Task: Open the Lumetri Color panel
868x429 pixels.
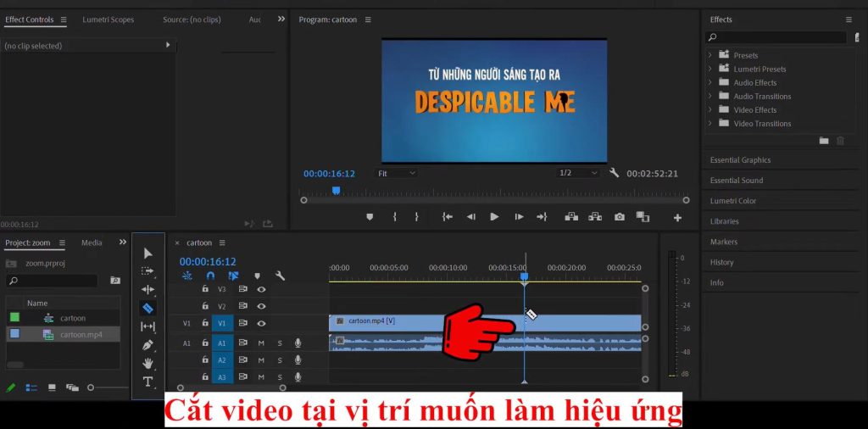Action: click(733, 201)
